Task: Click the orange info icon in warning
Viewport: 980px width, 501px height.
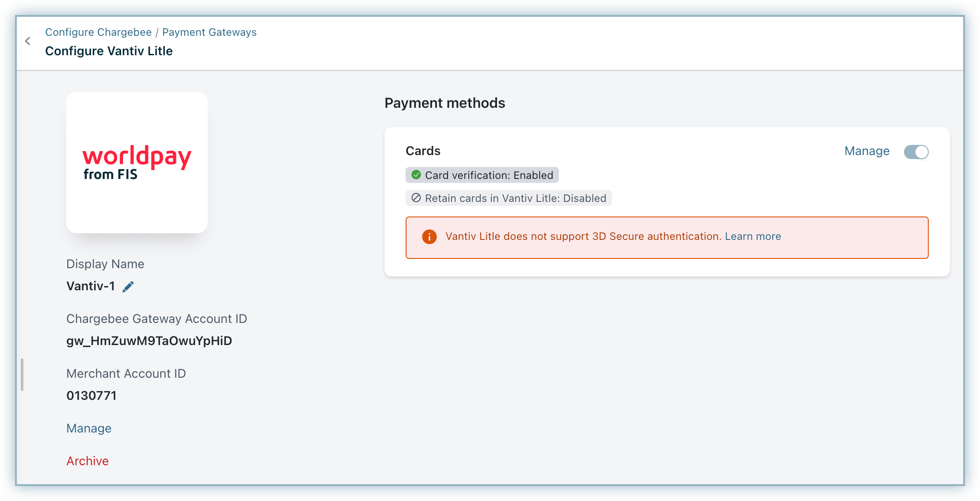Action: [x=429, y=237]
